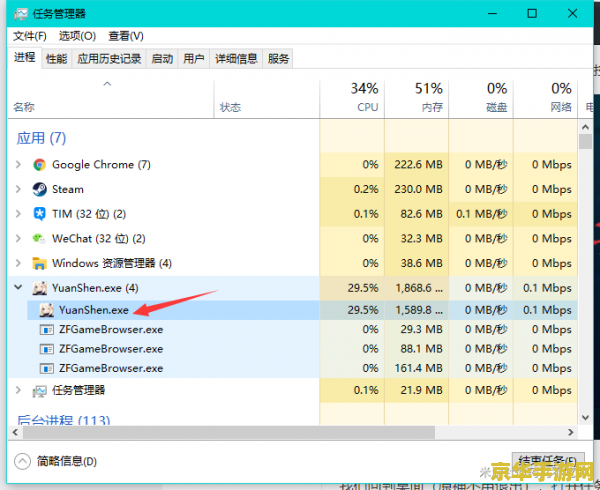Switch to the 性能 tab
Viewport: 600px width, 490px height.
56,59
